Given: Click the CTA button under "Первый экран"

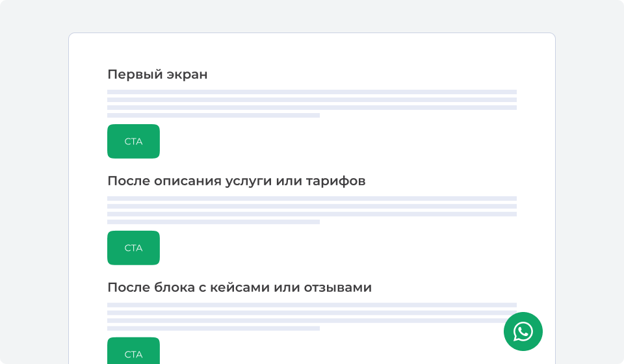Looking at the screenshot, I should point(133,141).
